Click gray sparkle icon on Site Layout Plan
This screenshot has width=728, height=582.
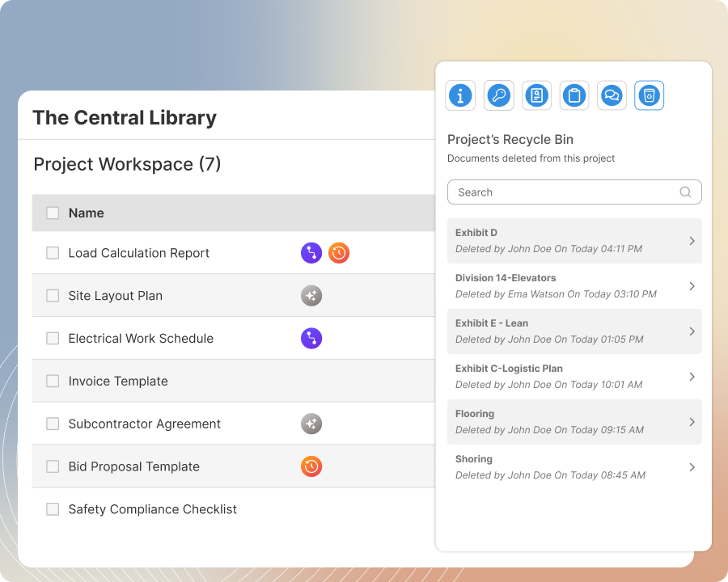[311, 296]
